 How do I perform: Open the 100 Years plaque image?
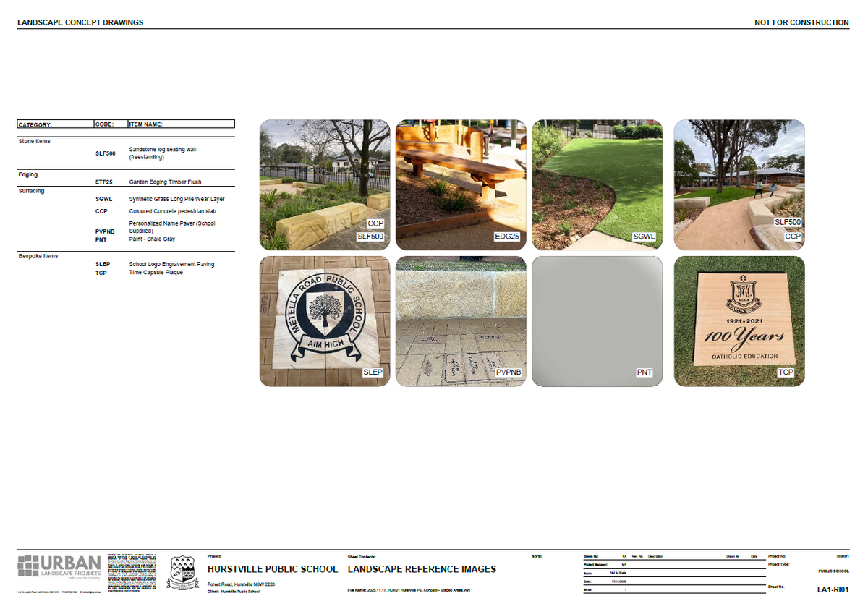pos(739,320)
